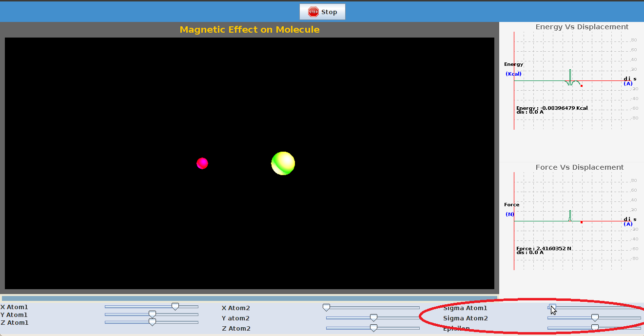Image resolution: width=644 pixels, height=336 pixels.
Task: Click the Sigma Atom2 label
Action: (x=465, y=318)
